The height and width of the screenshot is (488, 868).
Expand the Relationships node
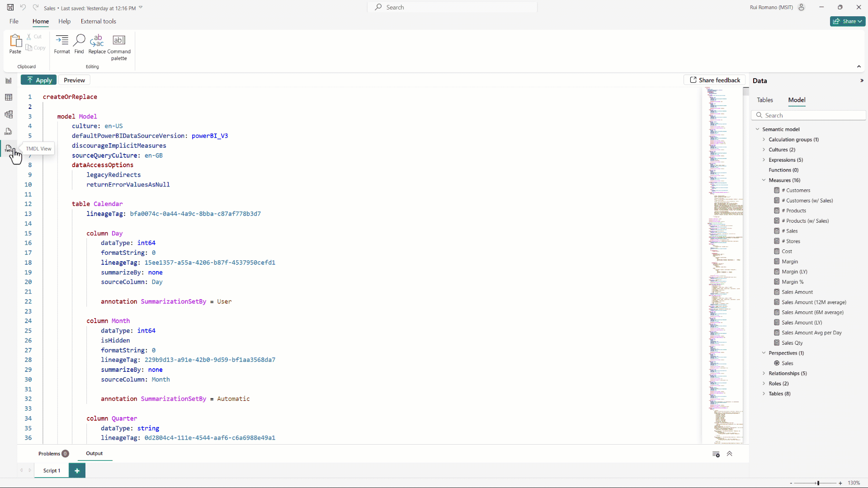(764, 373)
